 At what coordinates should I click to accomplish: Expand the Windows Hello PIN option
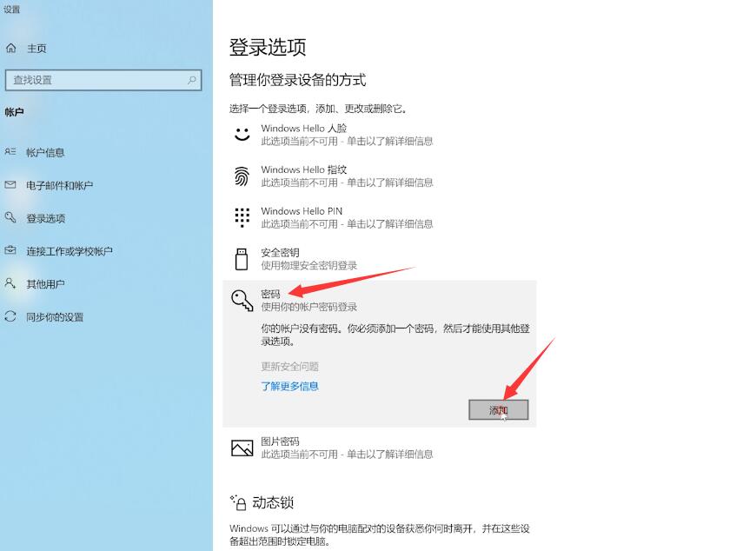(380, 217)
